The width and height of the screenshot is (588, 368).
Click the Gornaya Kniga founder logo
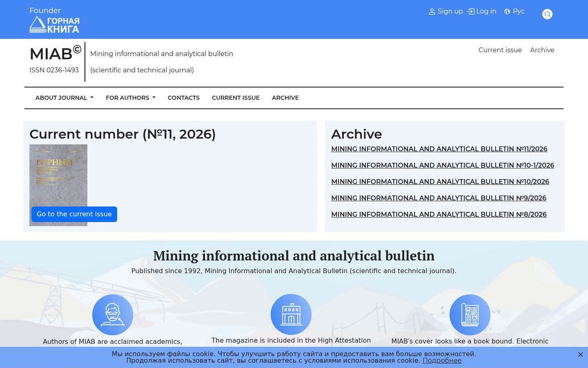54,25
